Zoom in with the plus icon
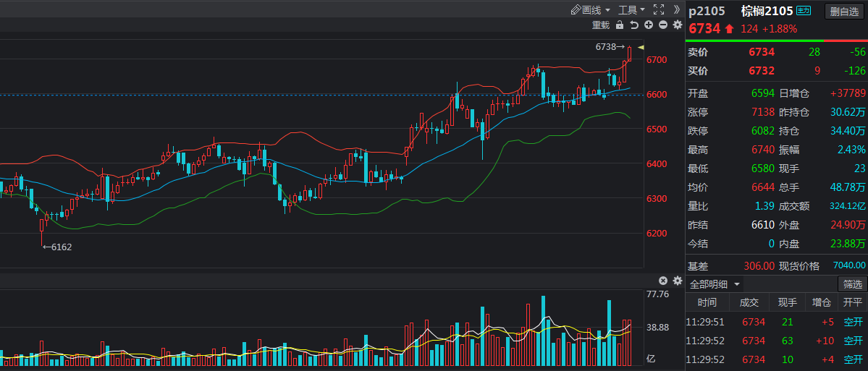The height and width of the screenshot is (371, 868). pos(649,25)
